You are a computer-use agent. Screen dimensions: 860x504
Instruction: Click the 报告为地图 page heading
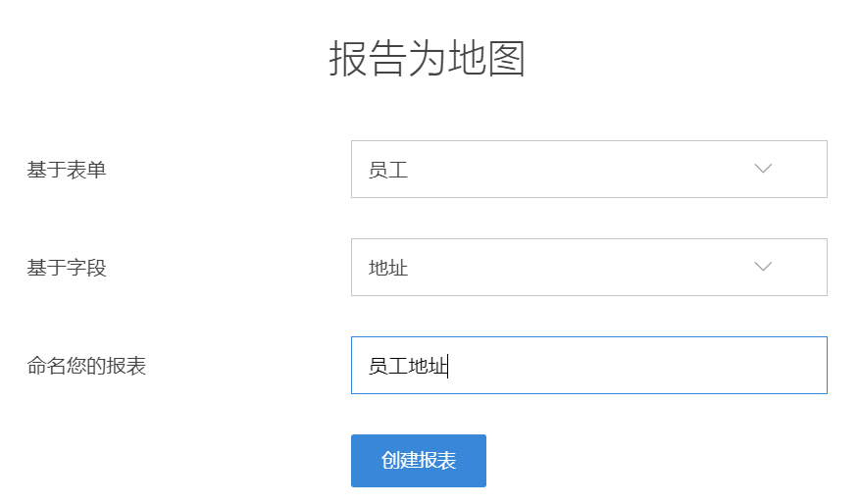(428, 59)
